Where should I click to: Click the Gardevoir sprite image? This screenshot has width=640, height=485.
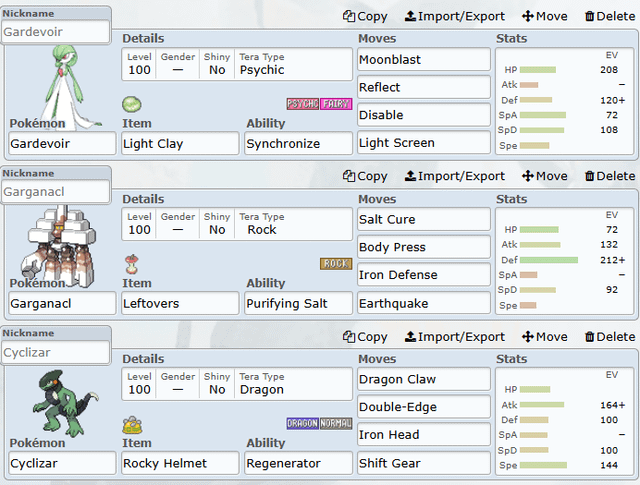[69, 87]
